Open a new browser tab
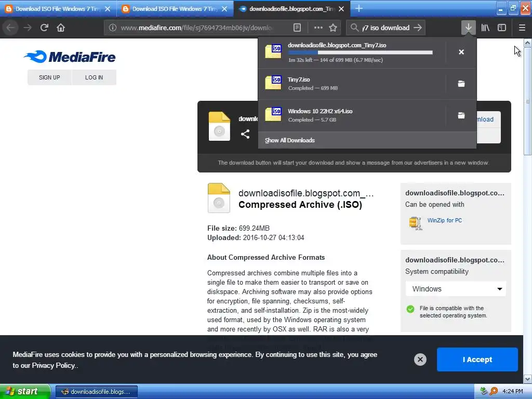The height and width of the screenshot is (399, 532). [358, 8]
